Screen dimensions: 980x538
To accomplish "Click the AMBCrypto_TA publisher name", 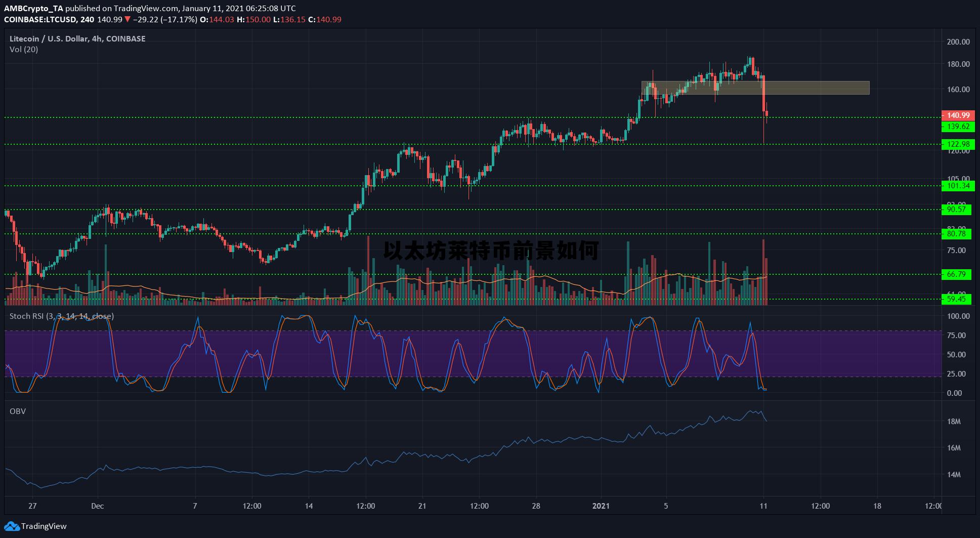I will 33,9.
